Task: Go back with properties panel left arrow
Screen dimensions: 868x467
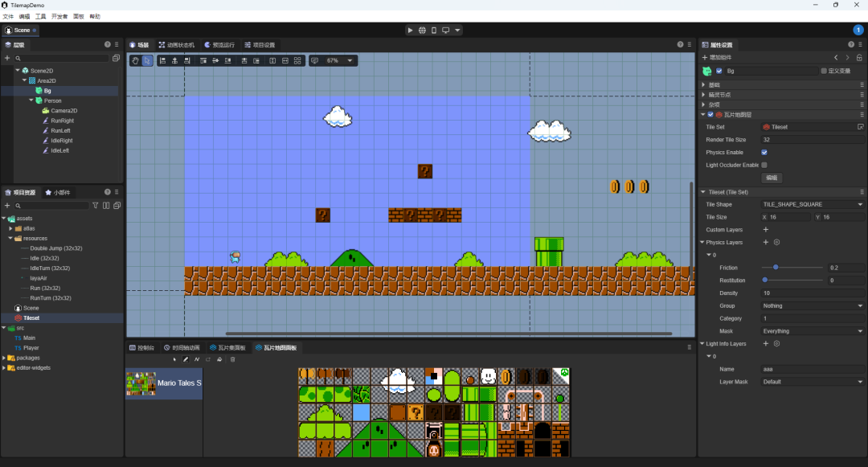Action: click(x=836, y=58)
